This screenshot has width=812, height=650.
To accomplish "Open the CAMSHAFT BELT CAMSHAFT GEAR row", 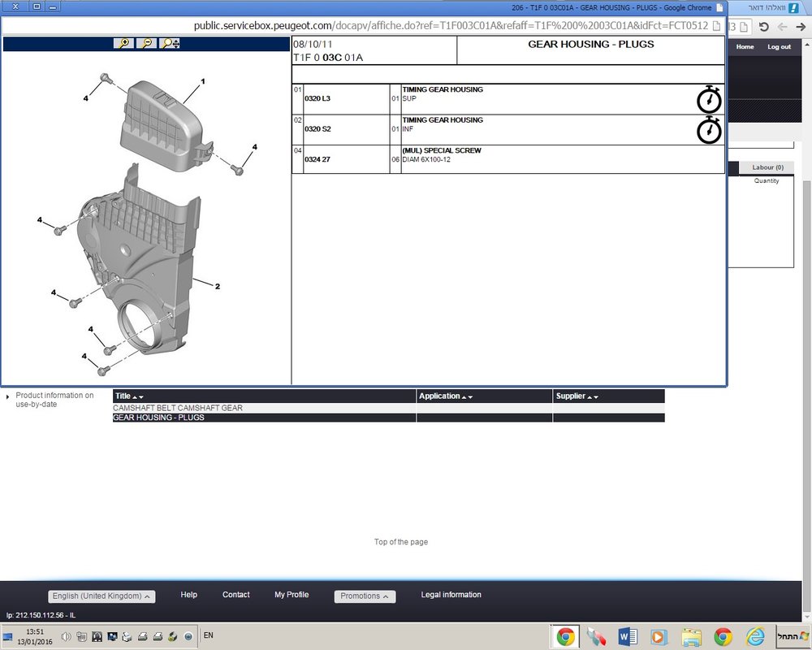I will click(x=388, y=408).
